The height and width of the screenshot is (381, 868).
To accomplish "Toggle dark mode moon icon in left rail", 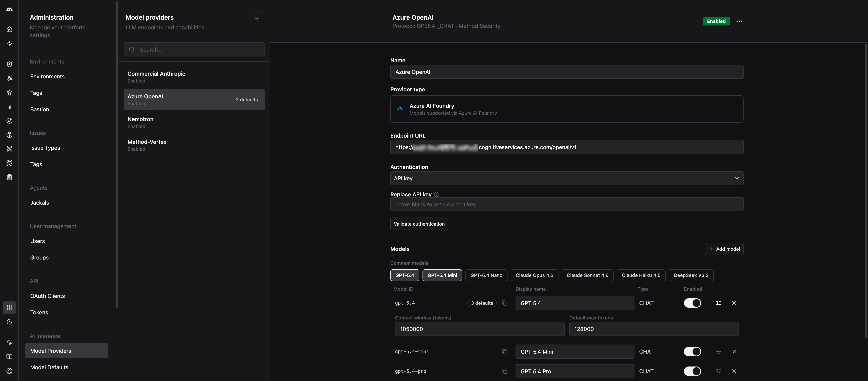I will [x=9, y=322].
